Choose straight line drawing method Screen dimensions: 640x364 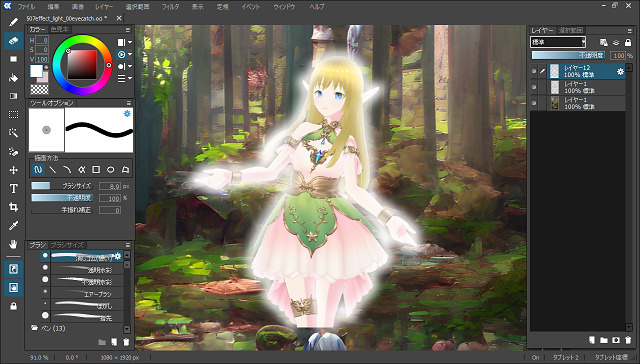[53, 169]
